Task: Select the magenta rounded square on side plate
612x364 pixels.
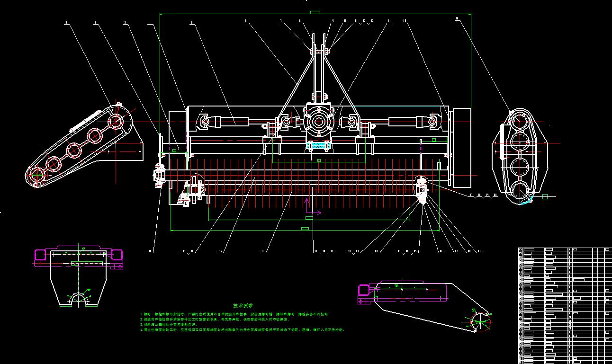Action: point(364,289)
